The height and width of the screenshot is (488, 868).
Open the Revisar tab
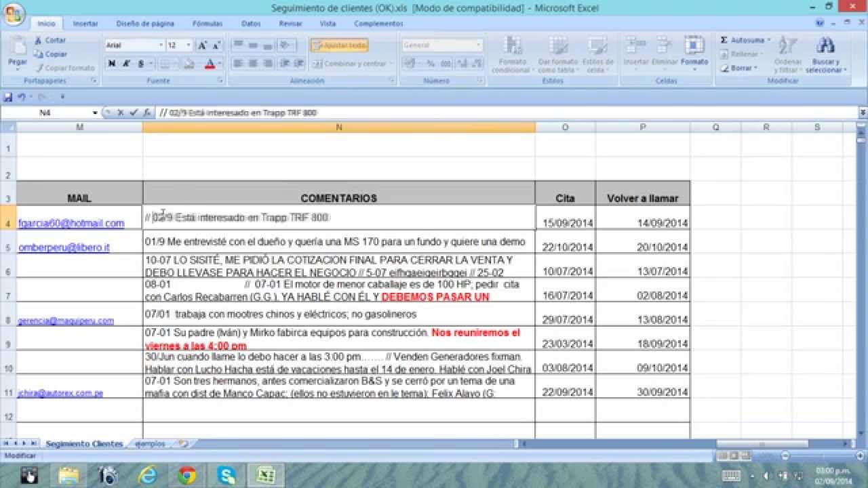click(290, 23)
